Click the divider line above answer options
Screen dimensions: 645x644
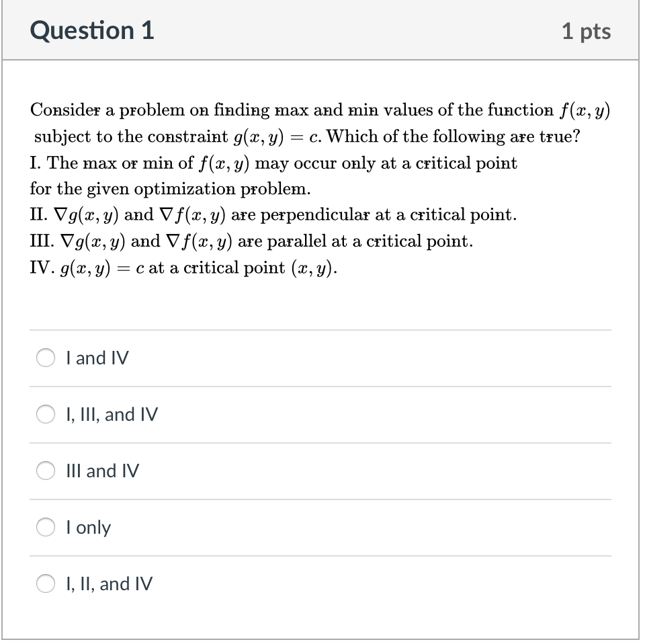pyautogui.click(x=320, y=329)
